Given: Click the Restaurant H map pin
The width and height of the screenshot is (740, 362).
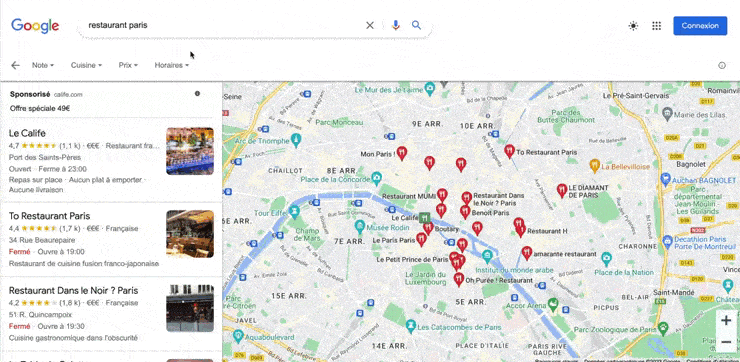Looking at the screenshot, I should (521, 230).
